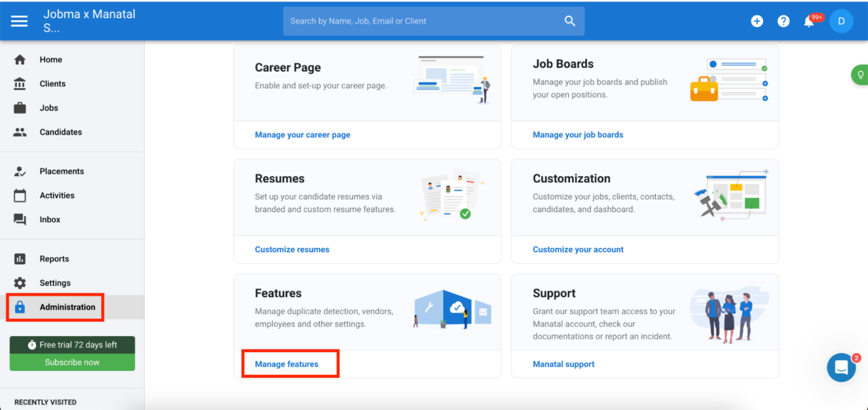Viewport: 868px width, 410px height.
Task: Click the Reports chart icon
Action: 20,259
